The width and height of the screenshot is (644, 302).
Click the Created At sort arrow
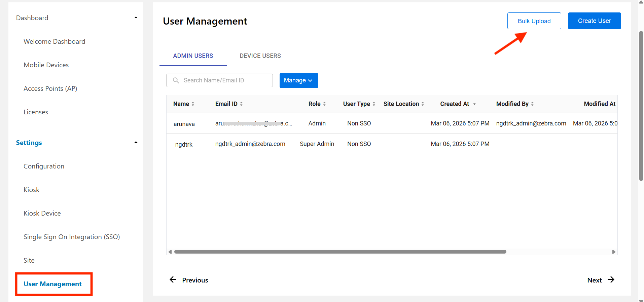[x=474, y=104]
